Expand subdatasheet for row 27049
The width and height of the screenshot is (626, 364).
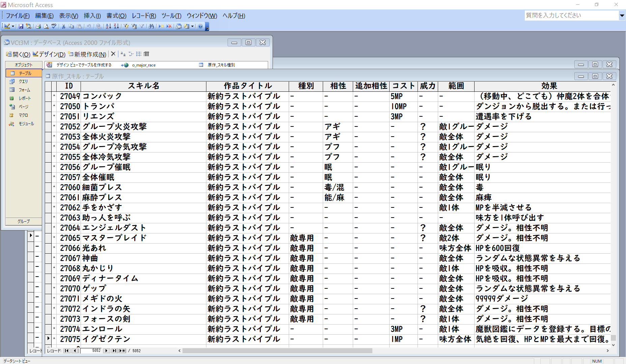pyautogui.click(x=54, y=96)
